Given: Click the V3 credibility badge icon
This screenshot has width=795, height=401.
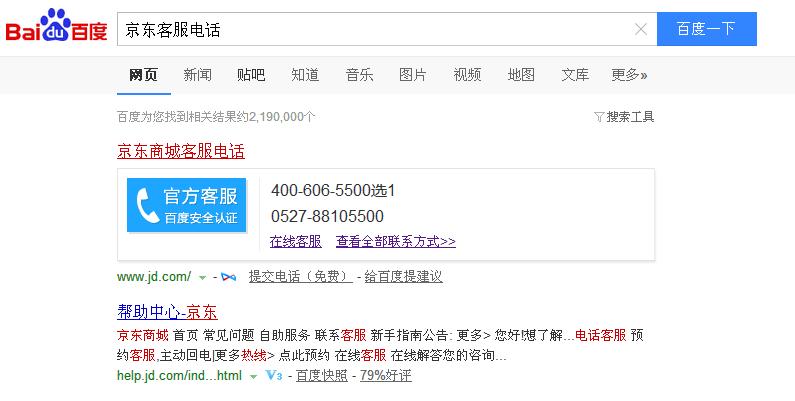Looking at the screenshot, I should (x=275, y=376).
